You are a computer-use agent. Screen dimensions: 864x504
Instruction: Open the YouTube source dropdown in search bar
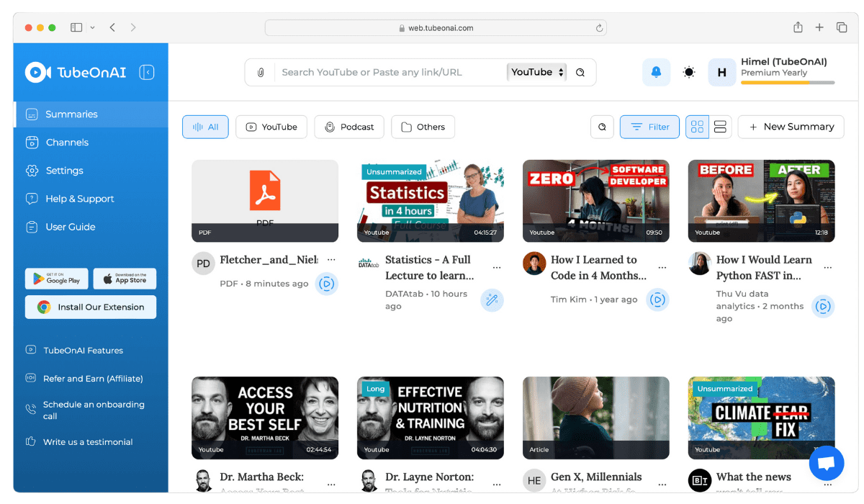pos(537,72)
